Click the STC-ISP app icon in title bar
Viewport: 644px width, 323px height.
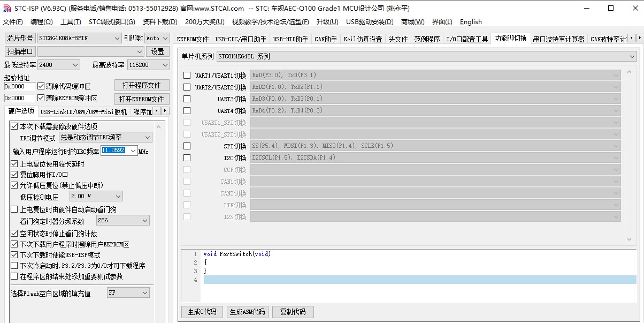pos(7,8)
